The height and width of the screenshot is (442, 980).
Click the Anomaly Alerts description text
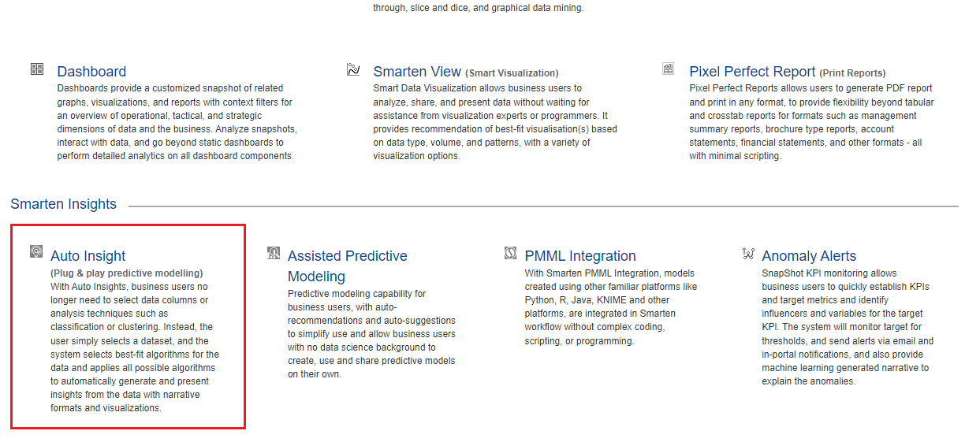848,327
